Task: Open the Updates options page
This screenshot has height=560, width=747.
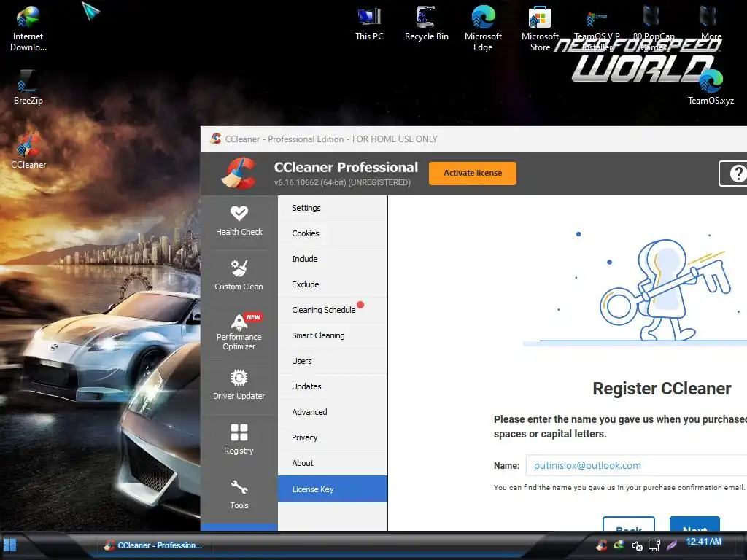Action: [333, 386]
